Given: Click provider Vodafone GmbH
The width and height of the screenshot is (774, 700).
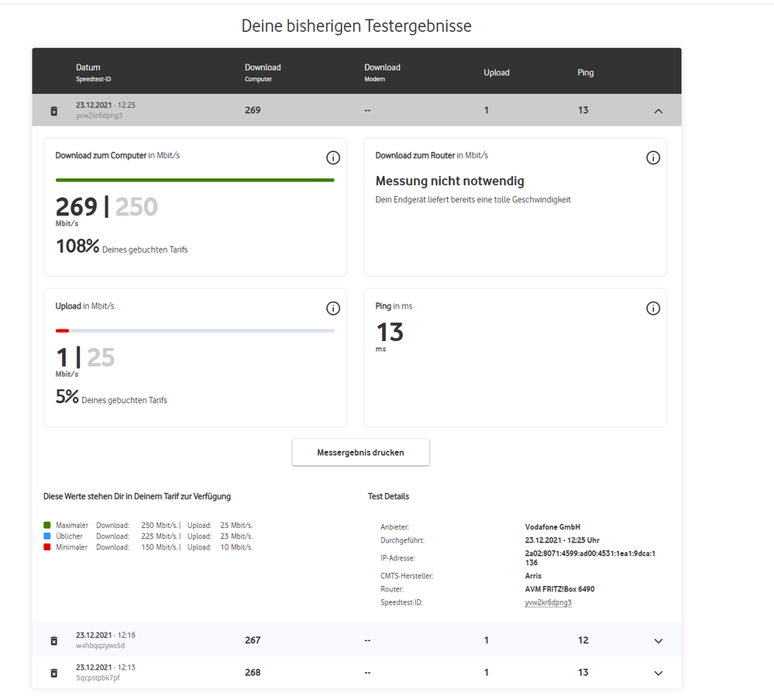Looking at the screenshot, I should [x=552, y=526].
